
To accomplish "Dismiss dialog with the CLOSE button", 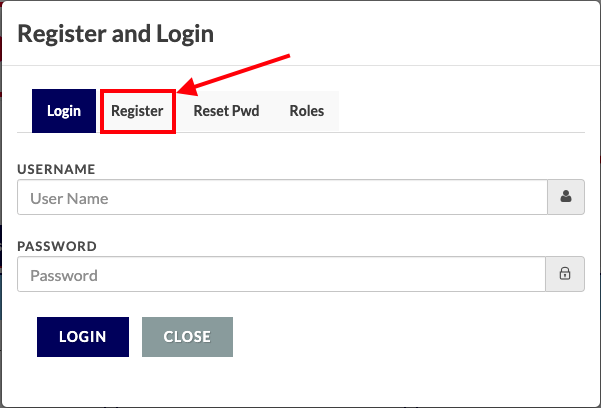I will click(187, 337).
